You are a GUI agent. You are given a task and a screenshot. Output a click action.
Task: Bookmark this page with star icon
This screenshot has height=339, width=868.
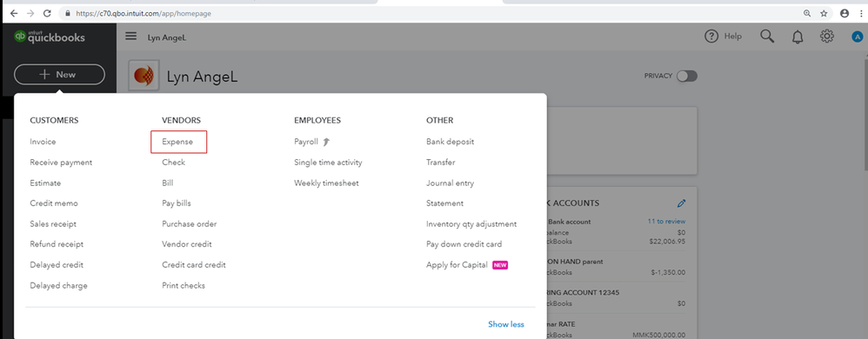(824, 13)
